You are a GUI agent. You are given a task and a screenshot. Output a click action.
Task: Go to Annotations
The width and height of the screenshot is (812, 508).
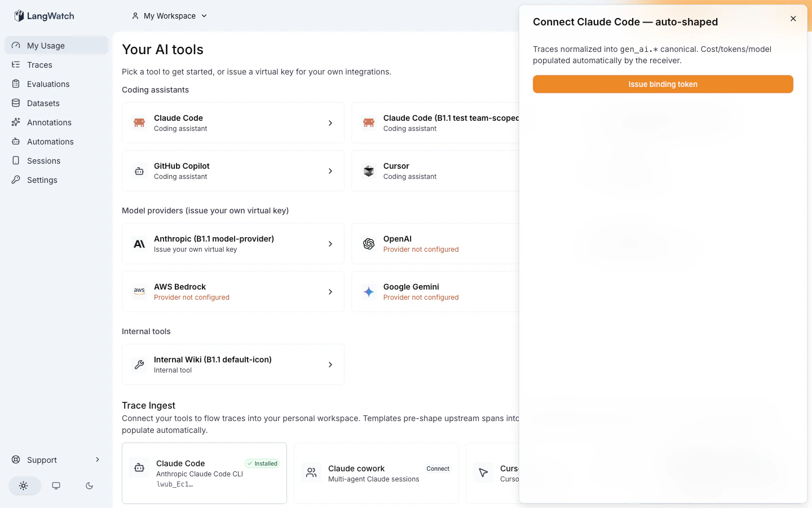(56, 122)
